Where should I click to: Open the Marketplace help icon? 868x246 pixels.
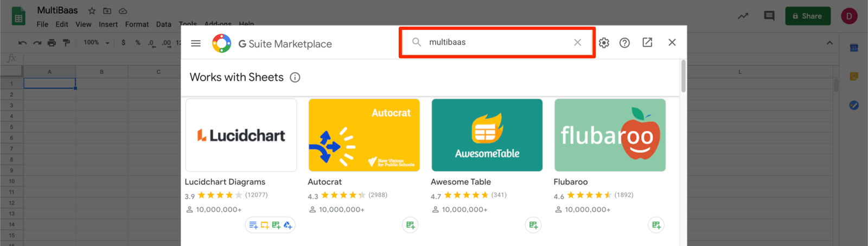point(624,43)
